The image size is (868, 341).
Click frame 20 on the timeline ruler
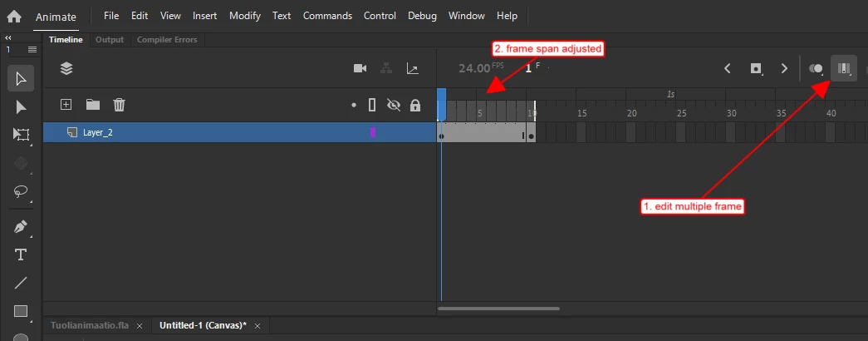[631, 113]
